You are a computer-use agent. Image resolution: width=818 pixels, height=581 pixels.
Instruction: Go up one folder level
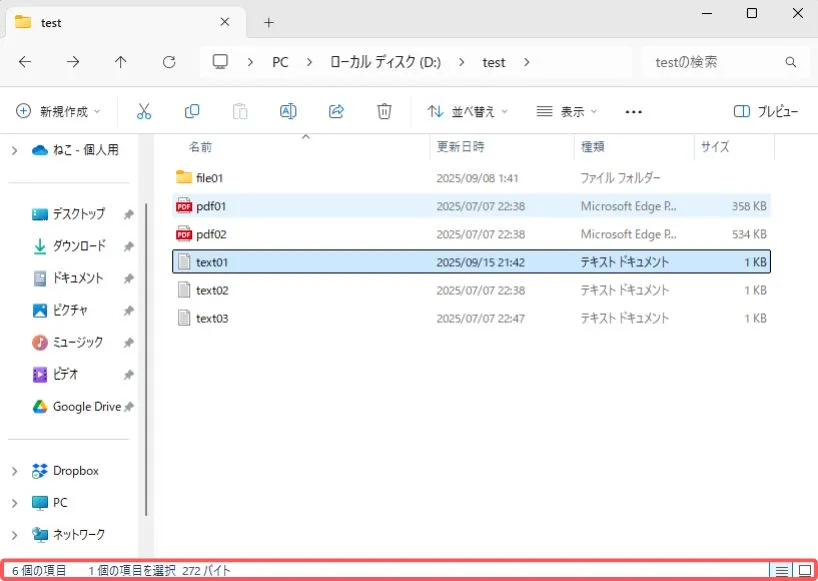pyautogui.click(x=121, y=62)
